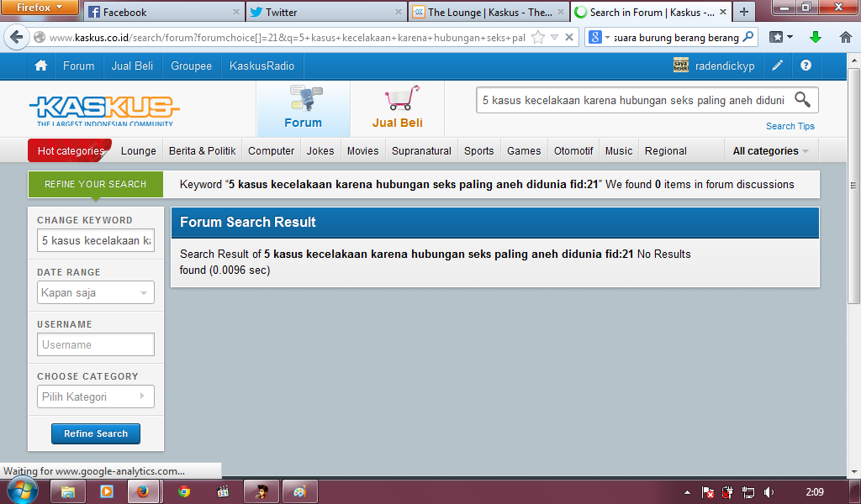Switch to The Lounge Kaskus tab
Screen dimensions: 861x504
point(489,12)
